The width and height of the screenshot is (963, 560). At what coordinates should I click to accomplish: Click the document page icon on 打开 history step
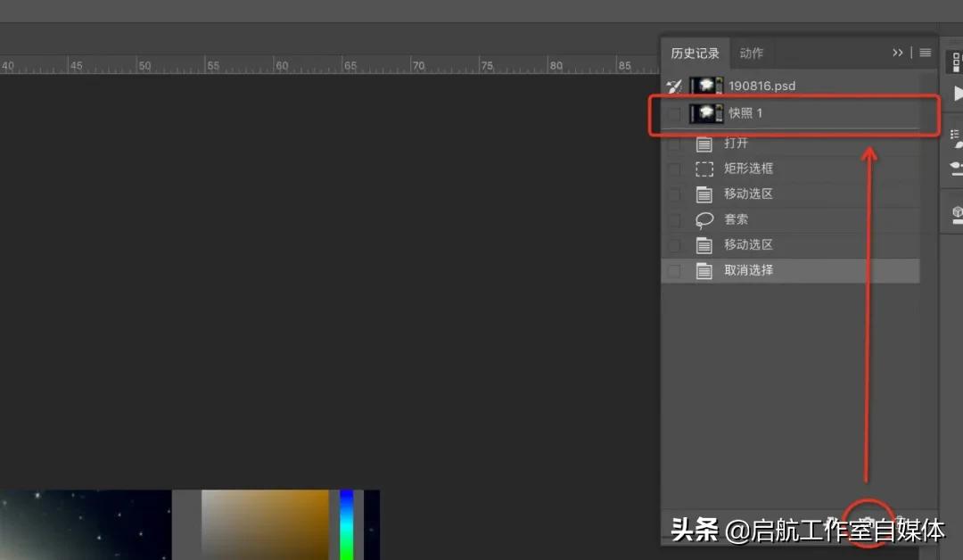[704, 143]
